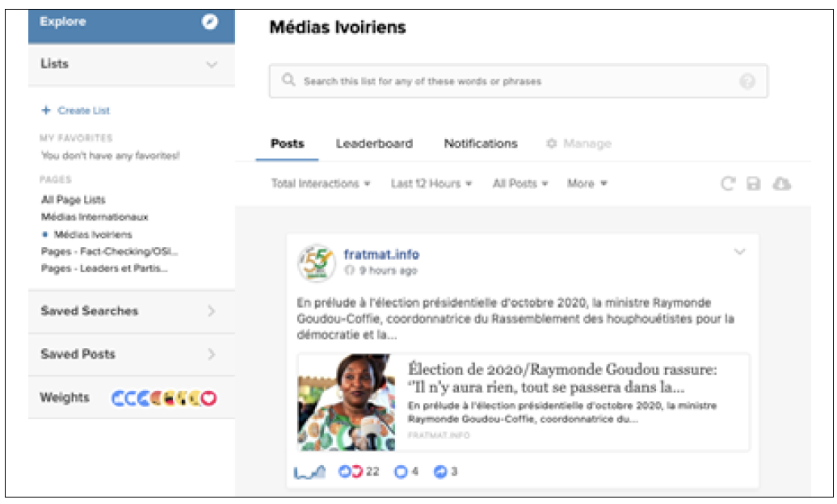837x504 pixels.
Task: Switch to the Leaderboard tab
Action: click(374, 144)
